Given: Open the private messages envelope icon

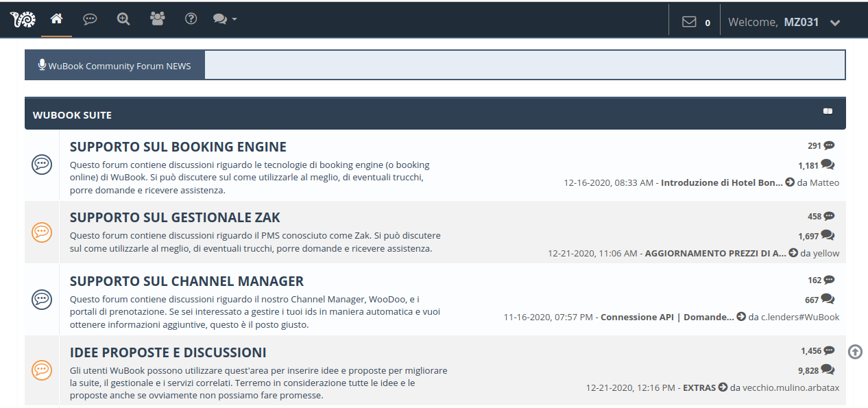Looking at the screenshot, I should (689, 22).
